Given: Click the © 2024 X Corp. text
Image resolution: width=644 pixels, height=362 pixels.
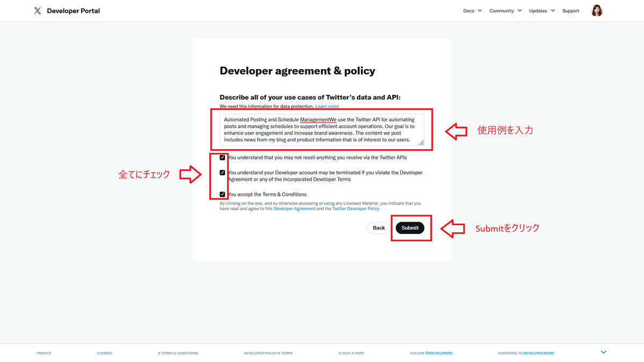Looking at the screenshot, I should pyautogui.click(x=352, y=353).
